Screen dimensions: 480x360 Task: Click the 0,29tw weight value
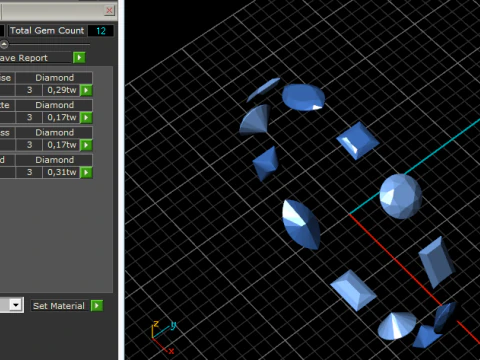[62, 90]
